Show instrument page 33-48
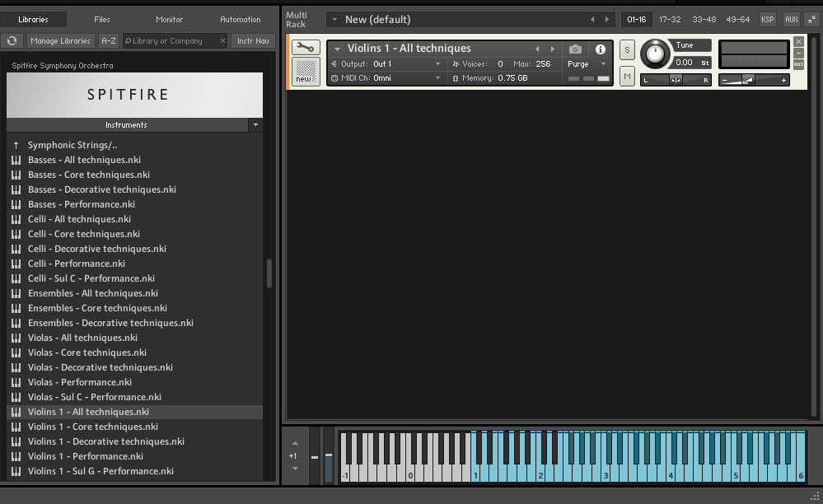823x504 pixels. 704,20
